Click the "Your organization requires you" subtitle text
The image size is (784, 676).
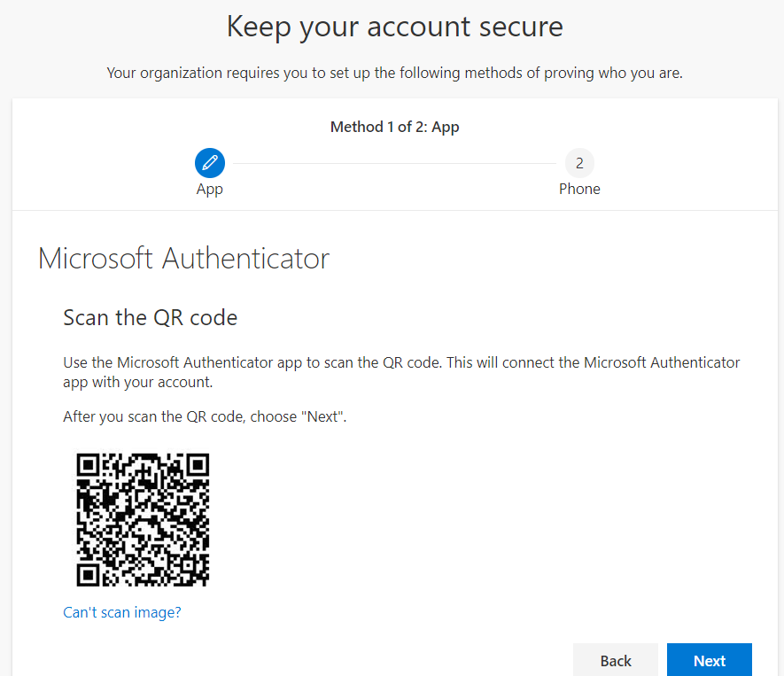click(394, 73)
